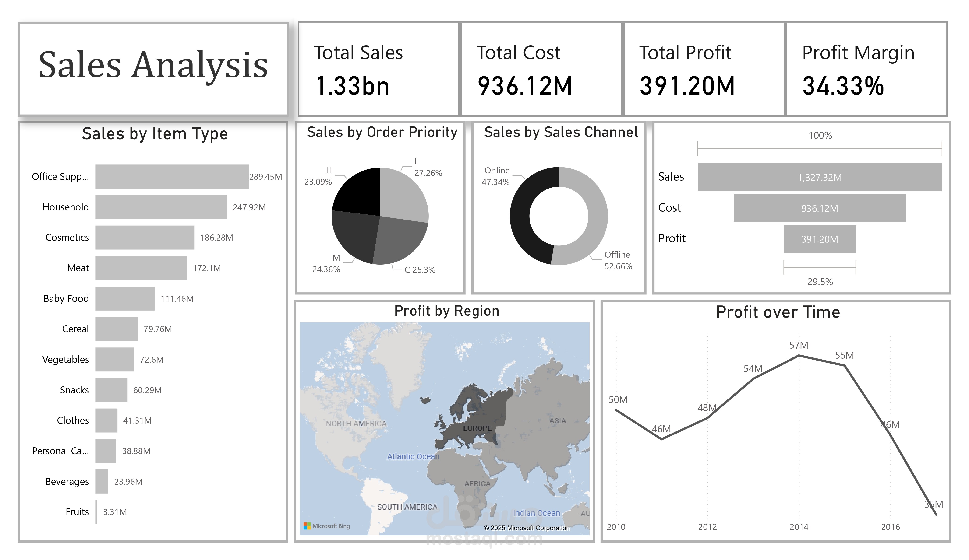Select the Office Supplies bar in the item chart
969x560 pixels.
pyautogui.click(x=171, y=176)
